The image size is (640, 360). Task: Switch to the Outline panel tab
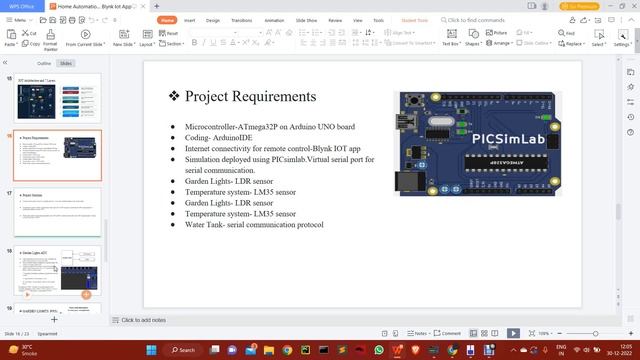44,63
